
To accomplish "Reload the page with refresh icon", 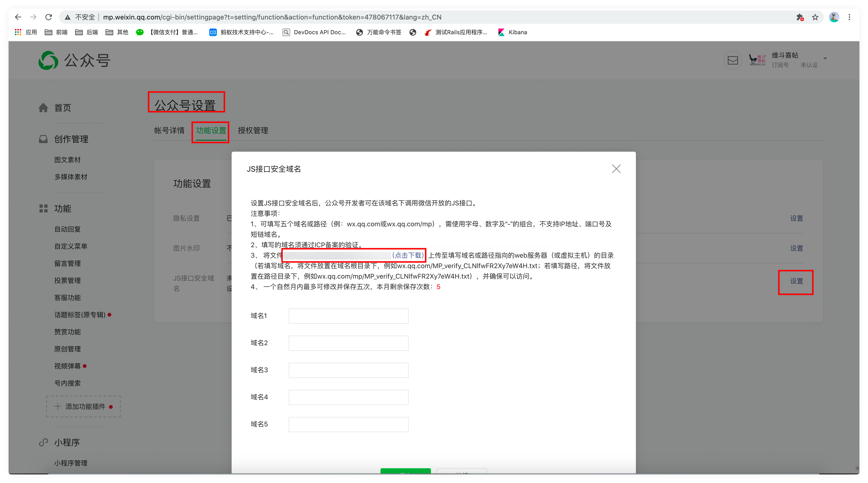I will click(49, 17).
